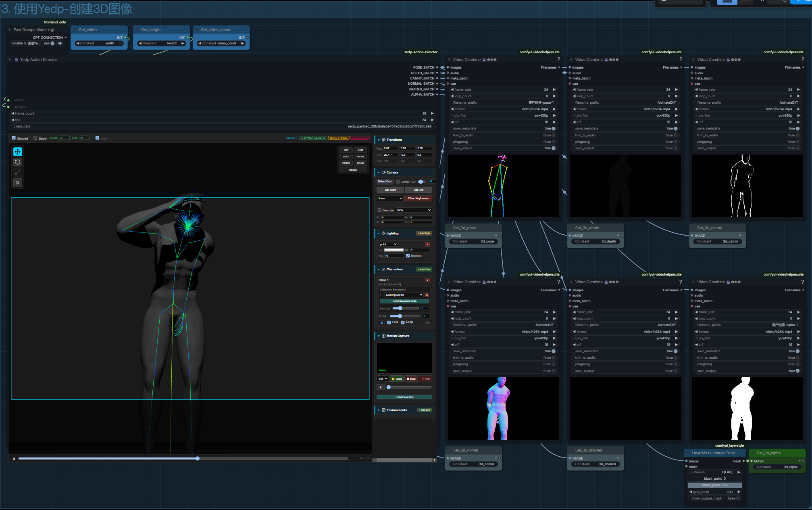Screen dimensions: 812x510
Task: Click the X deselect tool icon
Action: point(18,183)
